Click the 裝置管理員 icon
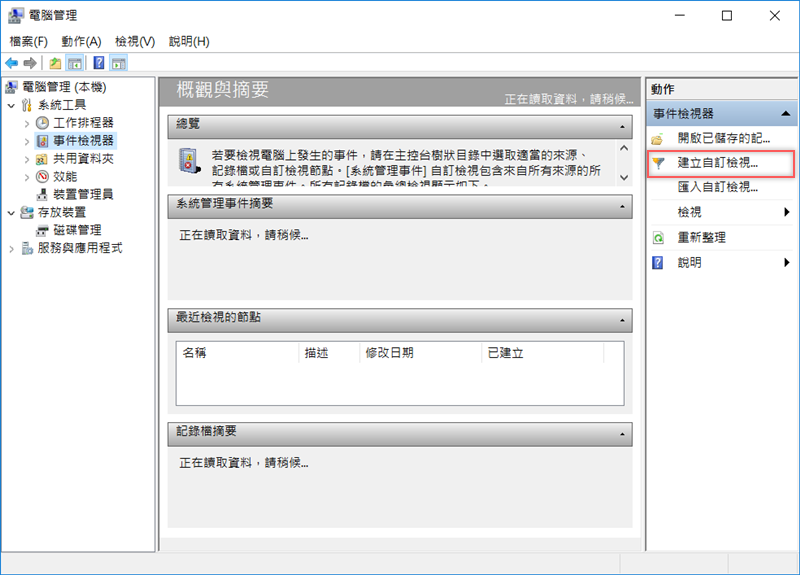This screenshot has height=575, width=800. pyautogui.click(x=42, y=195)
